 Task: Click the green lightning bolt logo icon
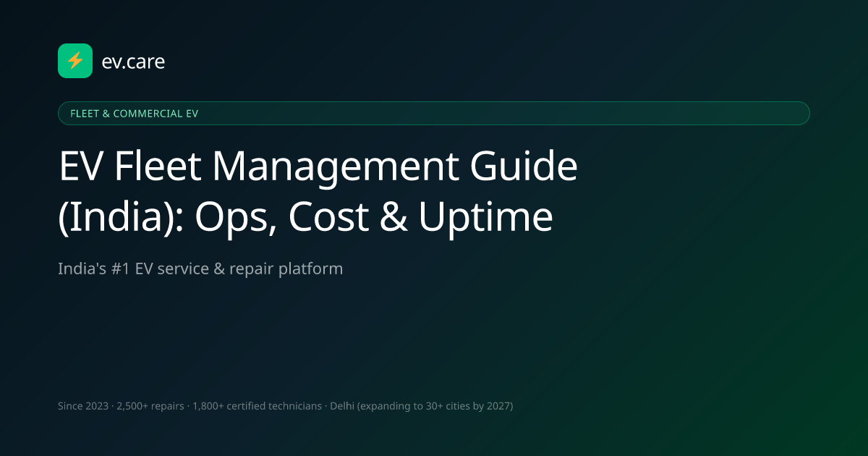pyautogui.click(x=75, y=61)
